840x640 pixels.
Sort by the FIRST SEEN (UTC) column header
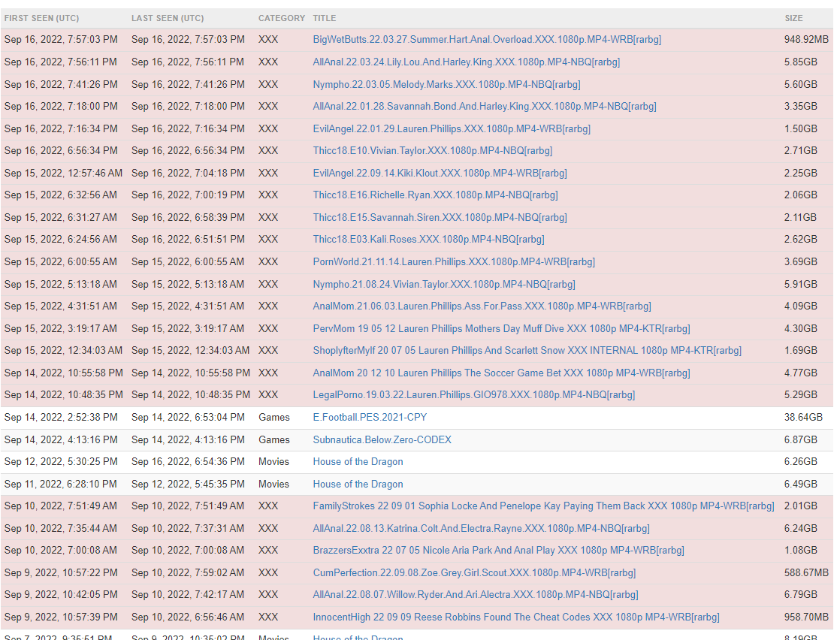coord(41,18)
